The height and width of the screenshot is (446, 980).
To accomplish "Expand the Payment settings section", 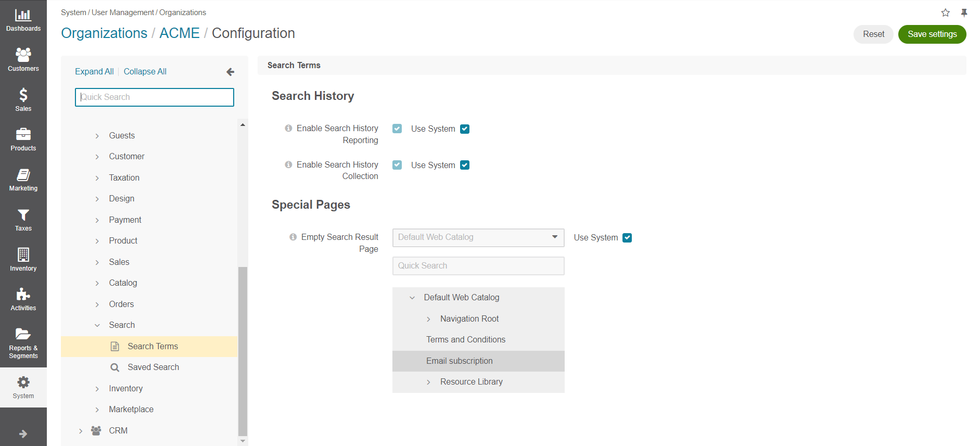I will click(x=97, y=220).
